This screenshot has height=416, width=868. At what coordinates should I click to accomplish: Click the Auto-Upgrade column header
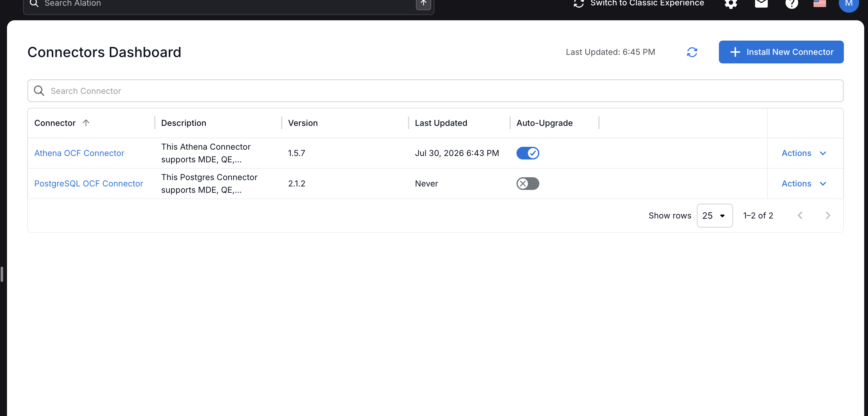pyautogui.click(x=544, y=123)
